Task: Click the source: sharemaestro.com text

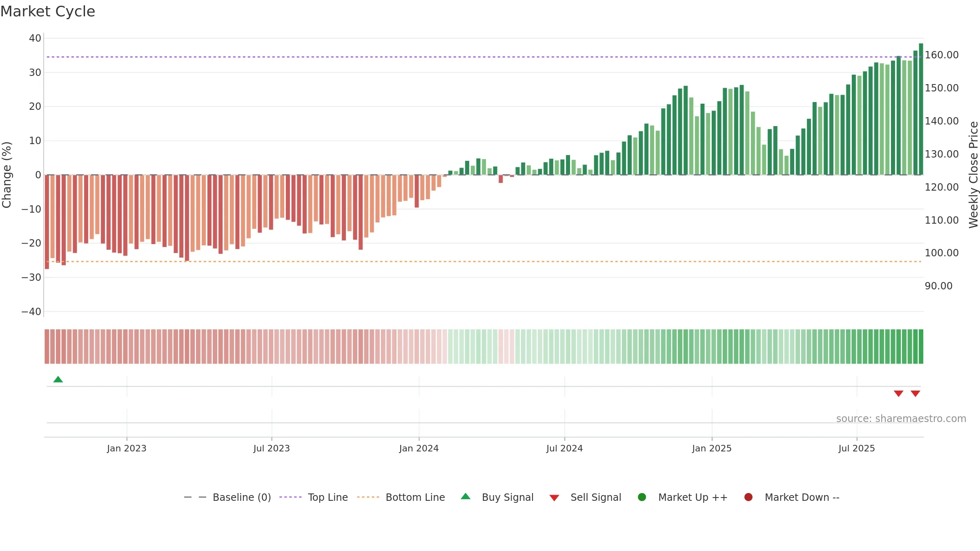Action: (901, 419)
